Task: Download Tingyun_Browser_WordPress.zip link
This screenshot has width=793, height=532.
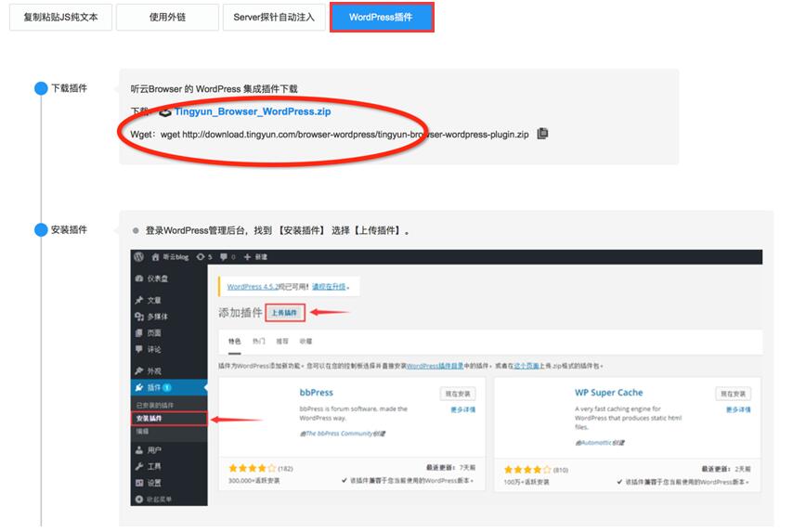Action: point(253,111)
